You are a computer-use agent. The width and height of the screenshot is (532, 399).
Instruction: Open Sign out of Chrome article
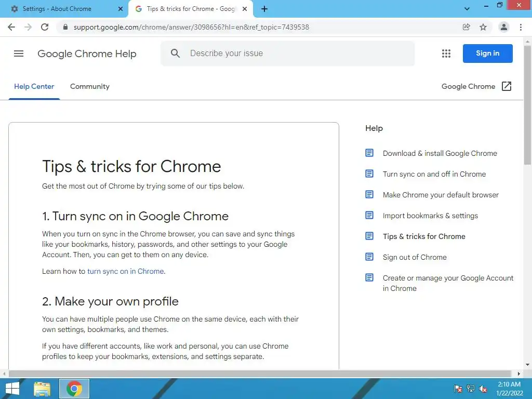[x=415, y=257]
